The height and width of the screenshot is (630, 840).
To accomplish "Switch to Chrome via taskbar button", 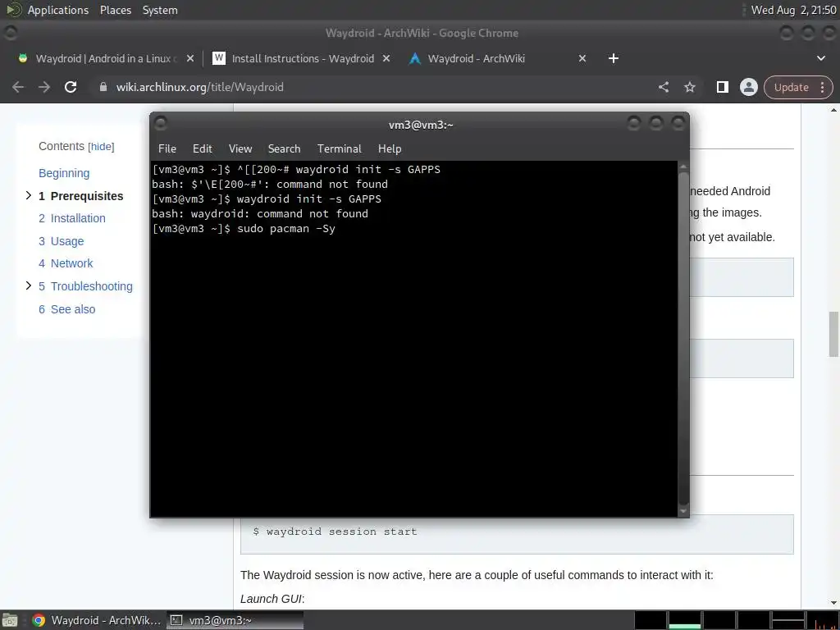I will pyautogui.click(x=97, y=620).
